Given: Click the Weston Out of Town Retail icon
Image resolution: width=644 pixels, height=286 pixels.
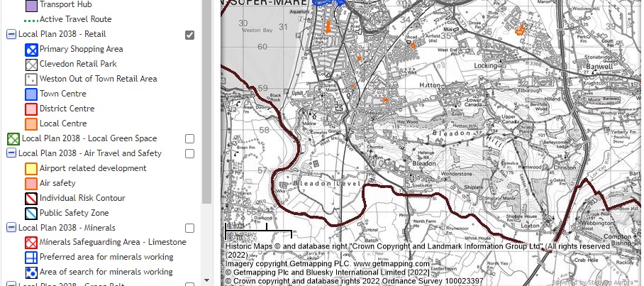Looking at the screenshot, I should tap(31, 79).
